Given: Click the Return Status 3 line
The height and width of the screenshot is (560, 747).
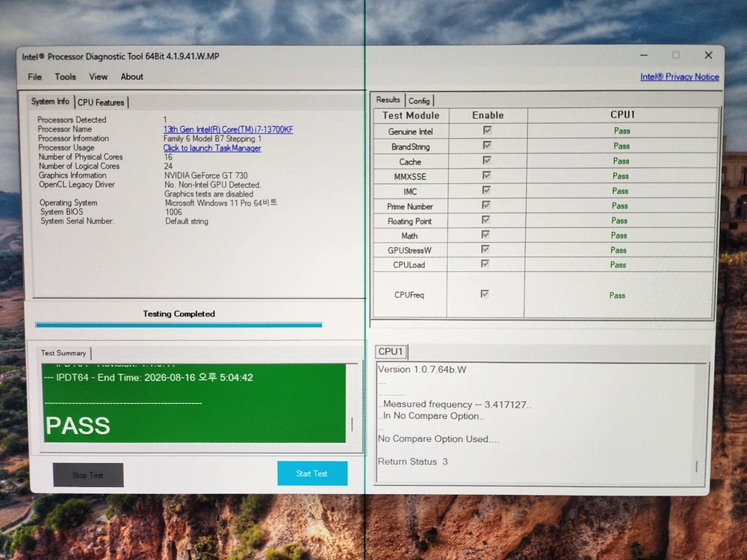Looking at the screenshot, I should 413,461.
